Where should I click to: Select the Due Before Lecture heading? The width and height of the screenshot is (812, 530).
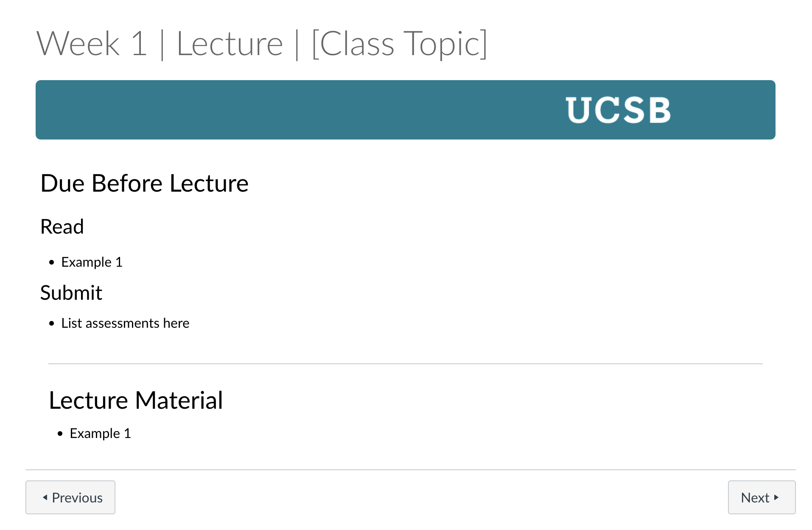pyautogui.click(x=144, y=183)
